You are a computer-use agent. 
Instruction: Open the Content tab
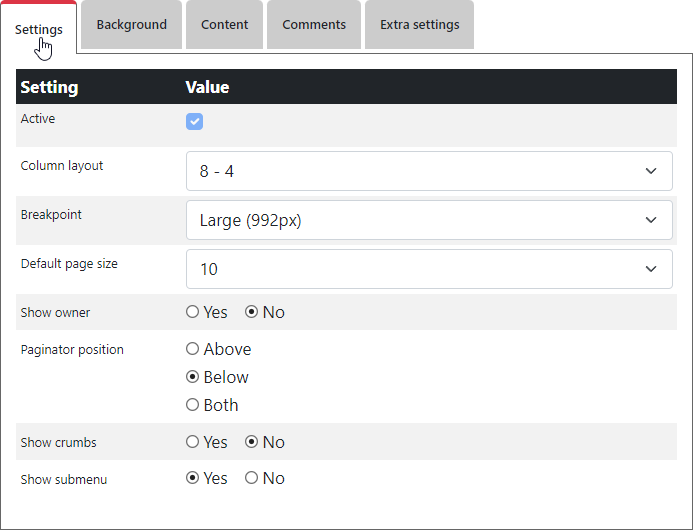225,25
